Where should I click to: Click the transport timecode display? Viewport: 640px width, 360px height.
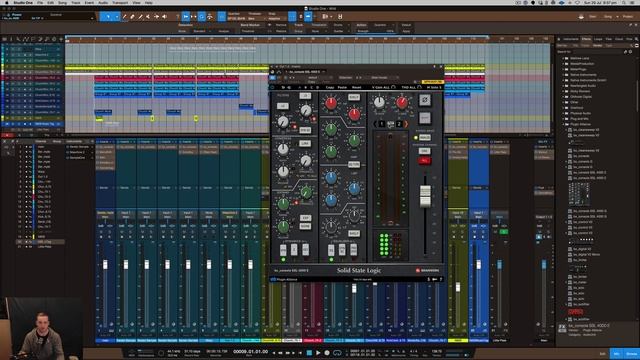(250, 351)
